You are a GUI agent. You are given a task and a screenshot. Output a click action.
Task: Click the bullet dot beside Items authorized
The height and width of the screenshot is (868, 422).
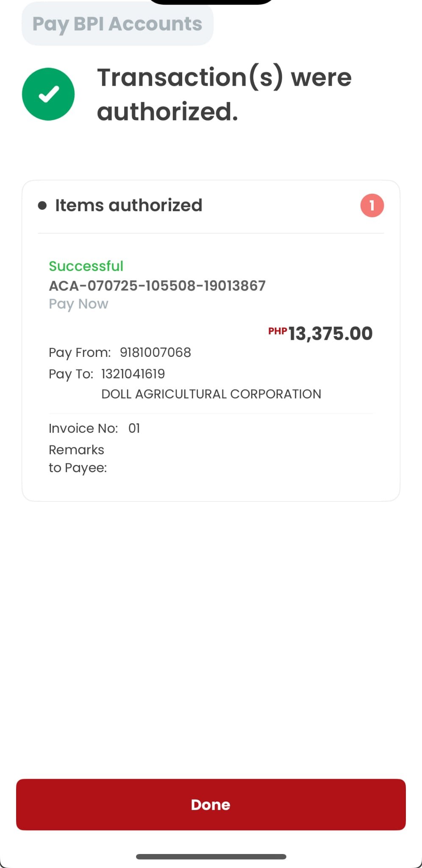pos(42,206)
